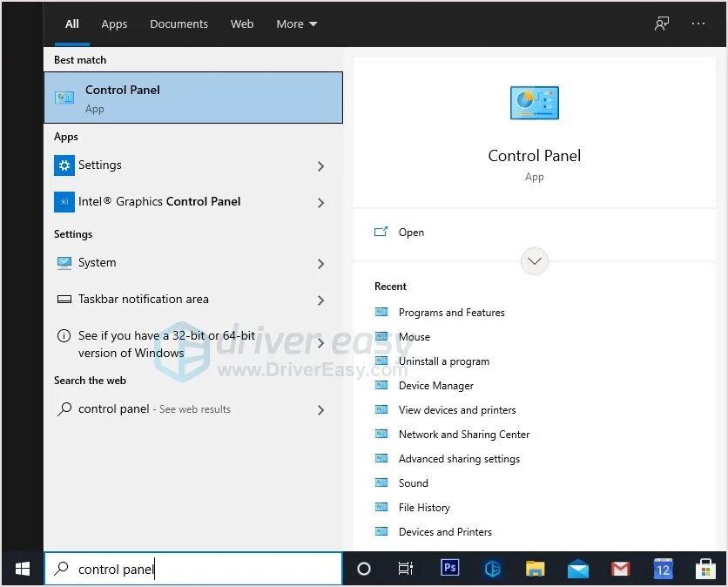Click the Taskbar notification area icon
This screenshot has width=728, height=587.
tap(64, 300)
